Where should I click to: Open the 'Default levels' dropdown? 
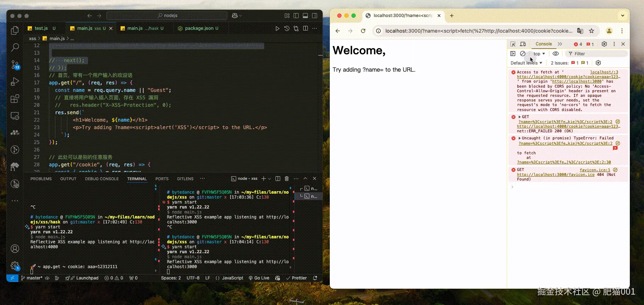pos(526,63)
